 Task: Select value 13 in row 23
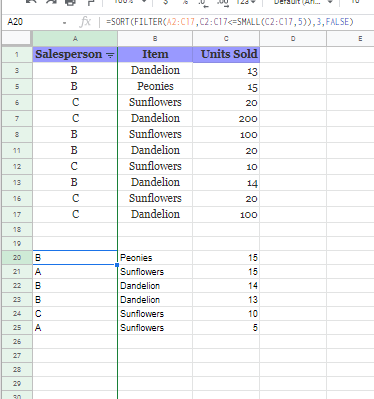point(226,299)
